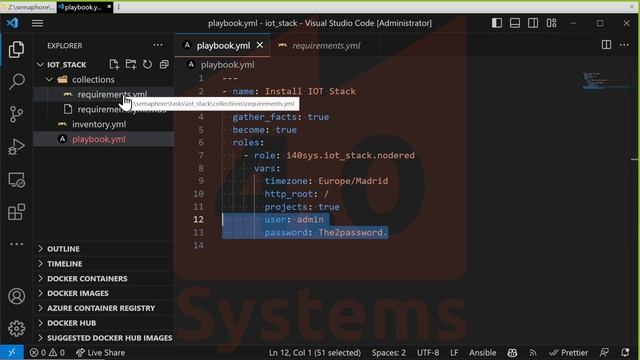Screen dimensions: 640x360
Task: Expand the SUGGESTED DOCKER HUB IMAGES section
Action: pos(104,338)
